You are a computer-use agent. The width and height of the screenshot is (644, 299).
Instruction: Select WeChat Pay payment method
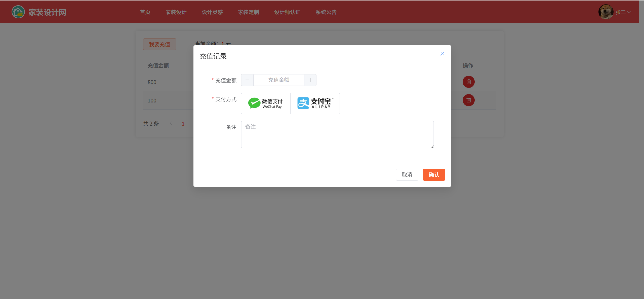point(266,103)
